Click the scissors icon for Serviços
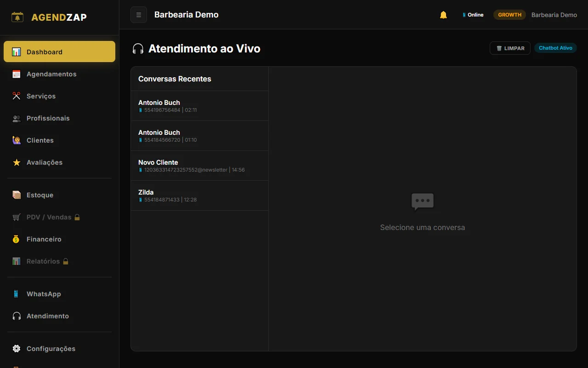 (x=17, y=96)
